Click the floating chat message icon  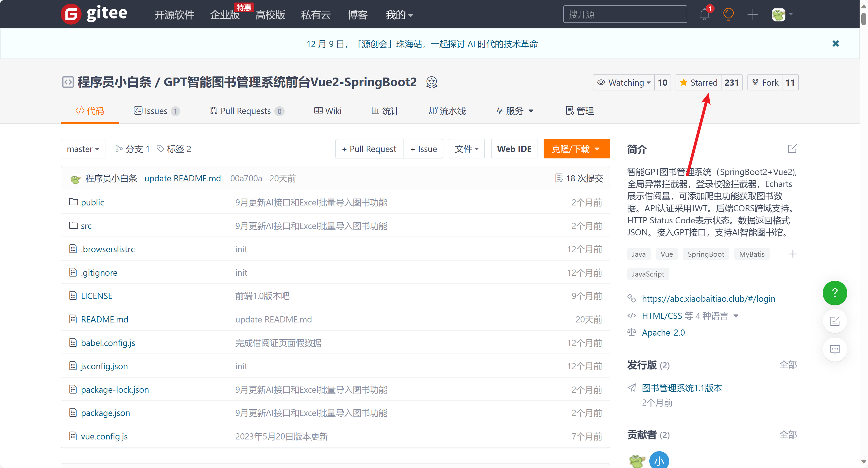[834, 349]
